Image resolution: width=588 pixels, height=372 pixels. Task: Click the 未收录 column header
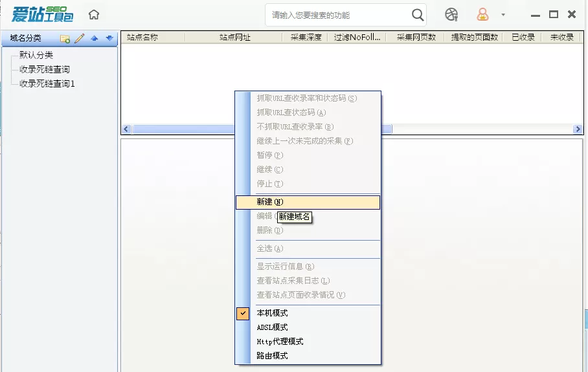561,38
